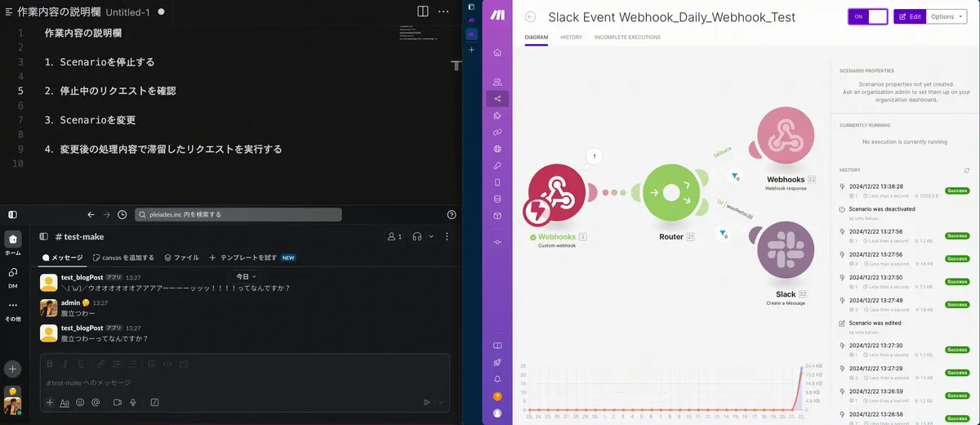Open Data stores icon in Make sidebar

point(497,199)
